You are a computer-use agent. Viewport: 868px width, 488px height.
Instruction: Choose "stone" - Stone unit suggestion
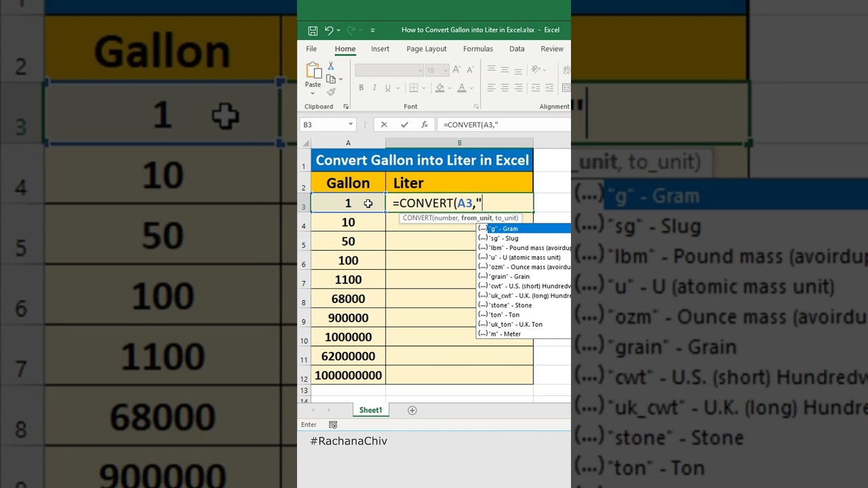point(524,305)
